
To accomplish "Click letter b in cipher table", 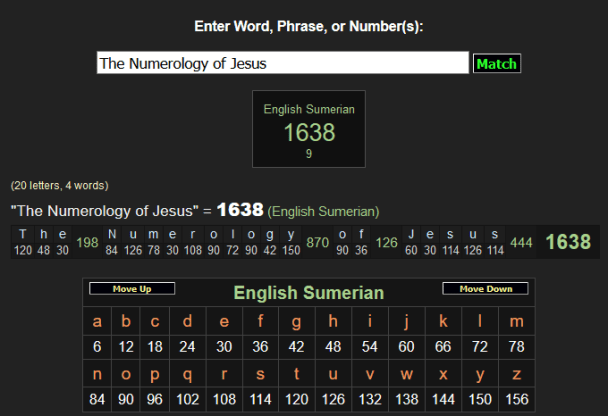I will pos(126,321).
